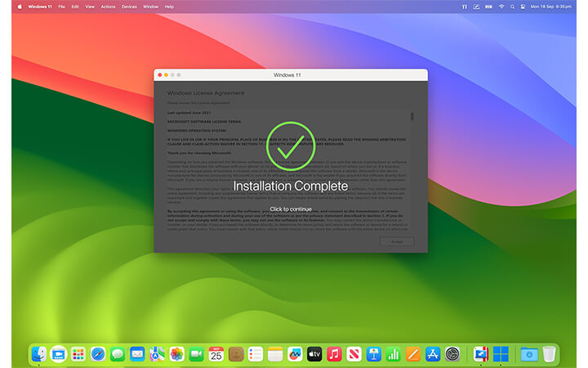This screenshot has width=588, height=368.
Task: Open Control Center from menu bar
Action: [523, 7]
